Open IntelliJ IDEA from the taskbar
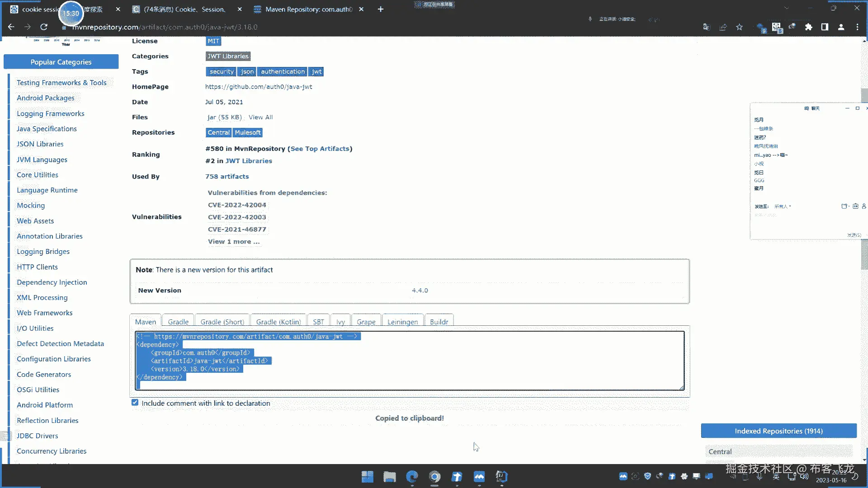The image size is (868, 488). coord(501,477)
